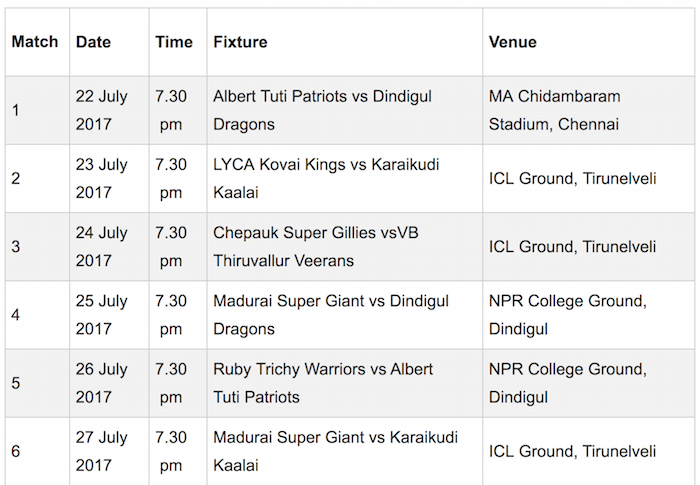The height and width of the screenshot is (485, 700).
Task: Click the 25 July 2017 date cell
Action: click(102, 314)
